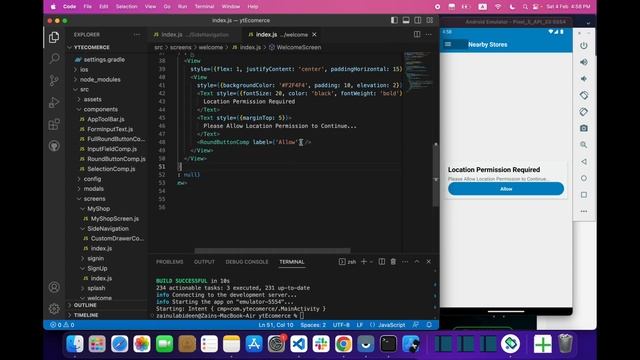640x360 pixels.
Task: Tap the Allow button in emulator
Action: click(x=506, y=189)
